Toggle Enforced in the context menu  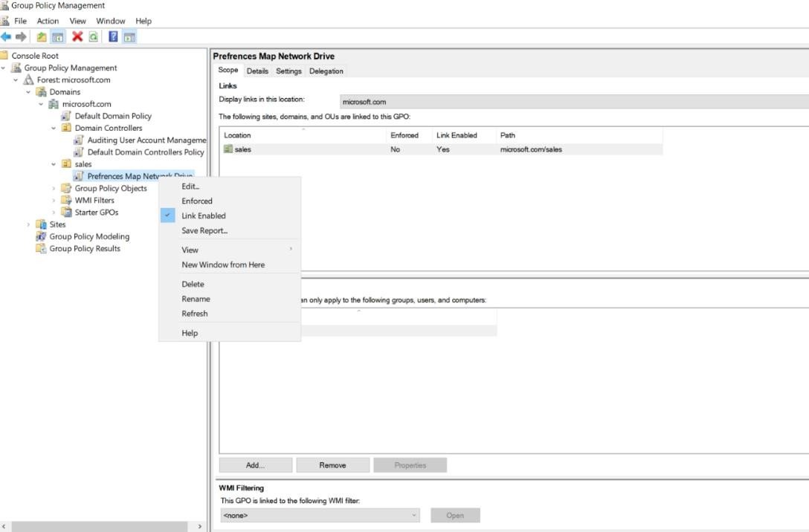196,201
